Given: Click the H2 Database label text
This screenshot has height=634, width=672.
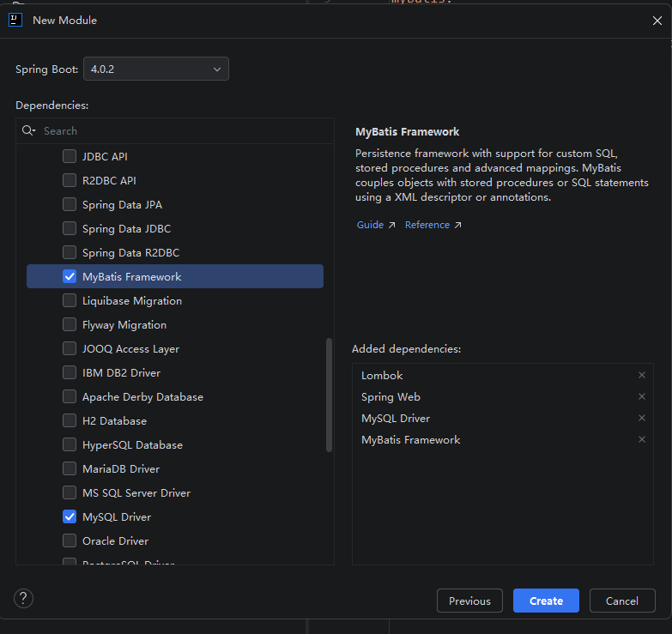Looking at the screenshot, I should pyautogui.click(x=114, y=421).
